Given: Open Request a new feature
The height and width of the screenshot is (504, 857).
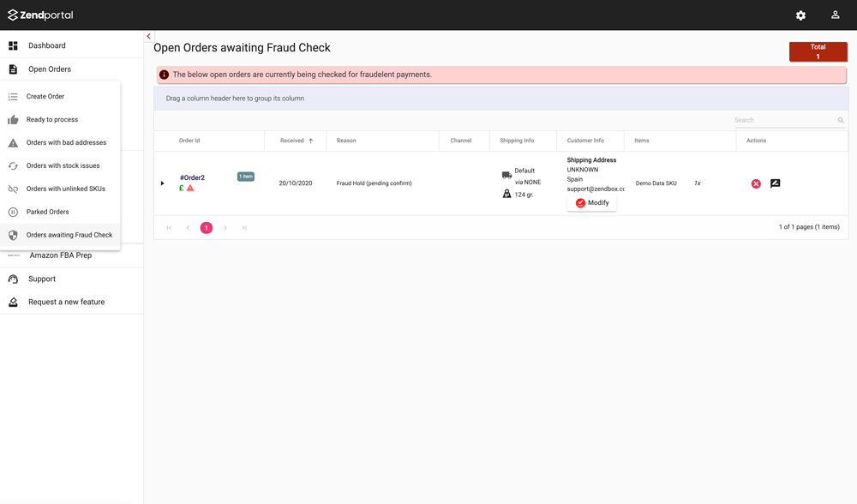Looking at the screenshot, I should pyautogui.click(x=66, y=302).
